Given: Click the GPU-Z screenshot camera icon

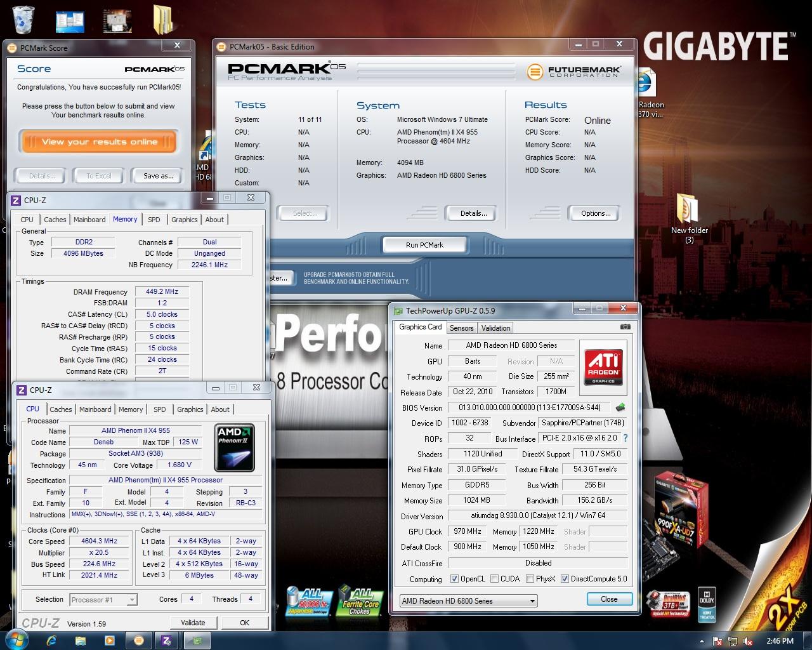Looking at the screenshot, I should (x=625, y=327).
